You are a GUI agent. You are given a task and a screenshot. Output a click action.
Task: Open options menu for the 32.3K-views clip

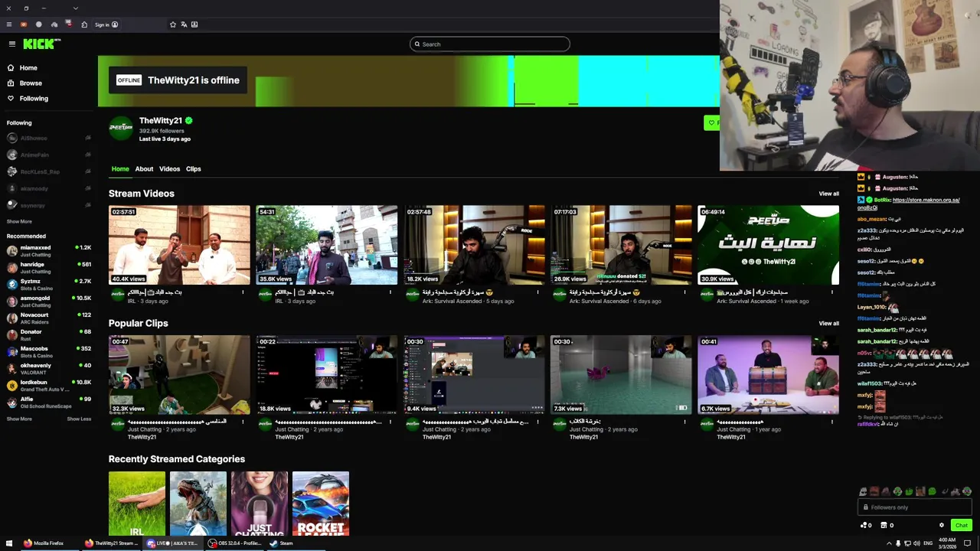tap(243, 422)
